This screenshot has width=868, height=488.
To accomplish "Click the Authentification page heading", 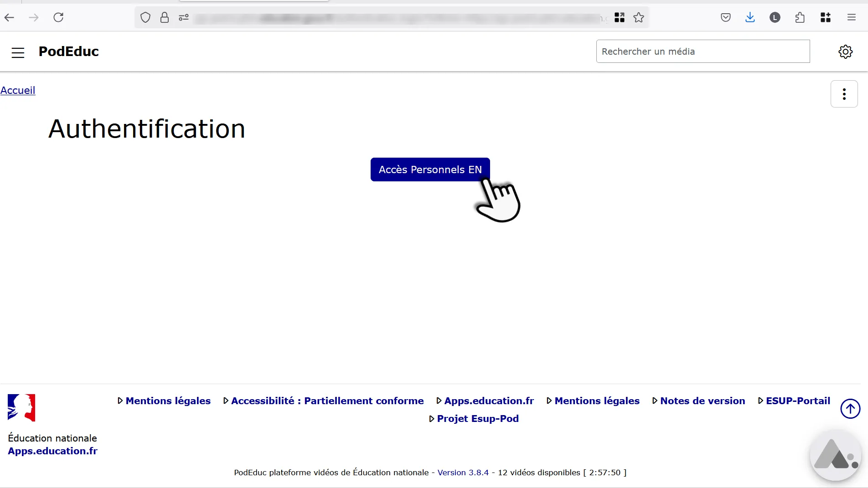I will click(x=147, y=129).
